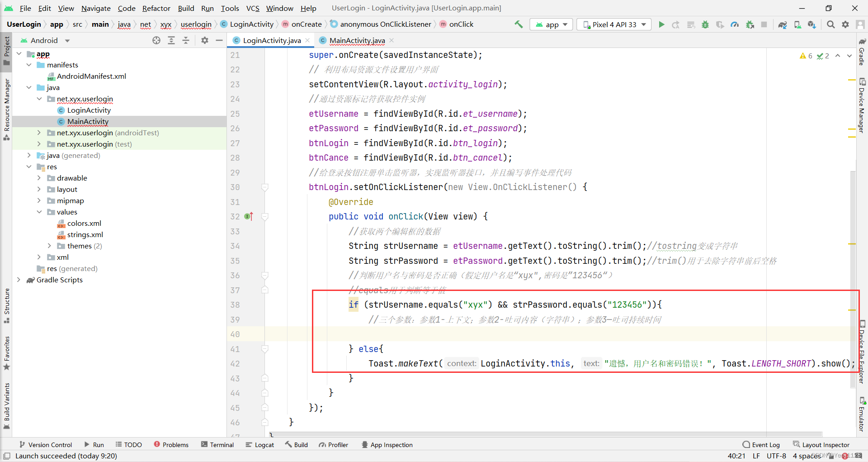Open the SDK Manager toolbar icon
Viewport: 868px width, 462px height.
tap(812, 24)
